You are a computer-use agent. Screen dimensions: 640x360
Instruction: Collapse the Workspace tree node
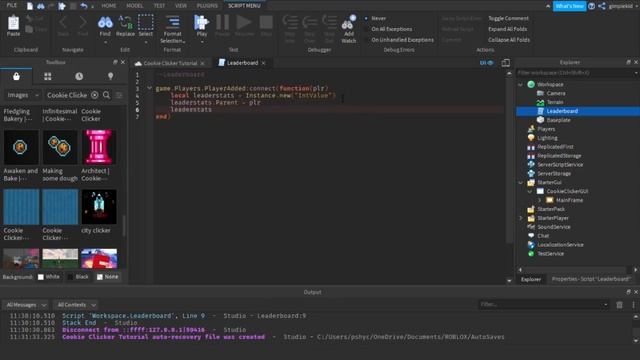[x=520, y=84]
